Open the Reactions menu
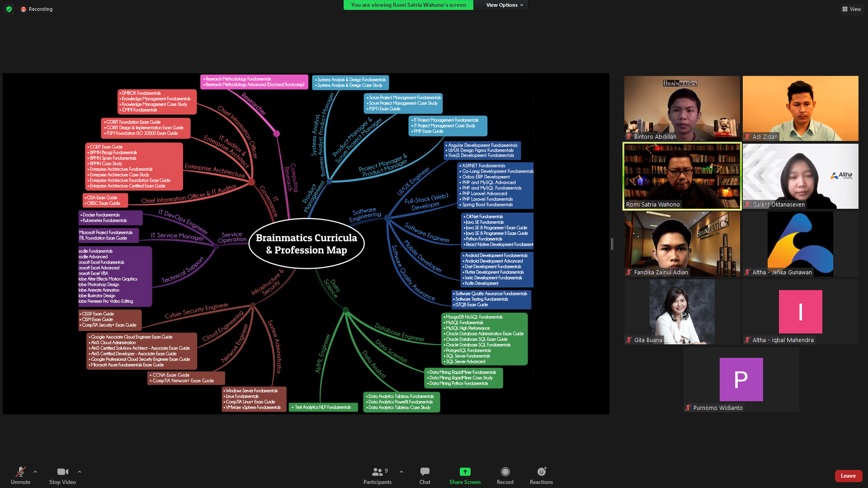 (x=541, y=472)
